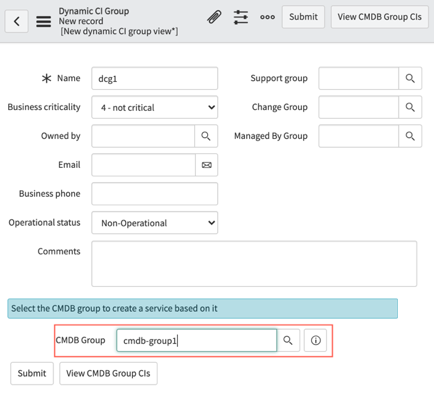Open the more options ellipsis icon
The image size is (434, 394).
point(268,17)
